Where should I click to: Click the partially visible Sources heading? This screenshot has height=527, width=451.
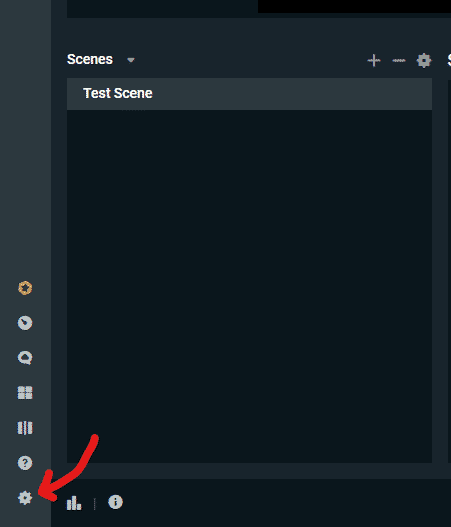coord(449,60)
